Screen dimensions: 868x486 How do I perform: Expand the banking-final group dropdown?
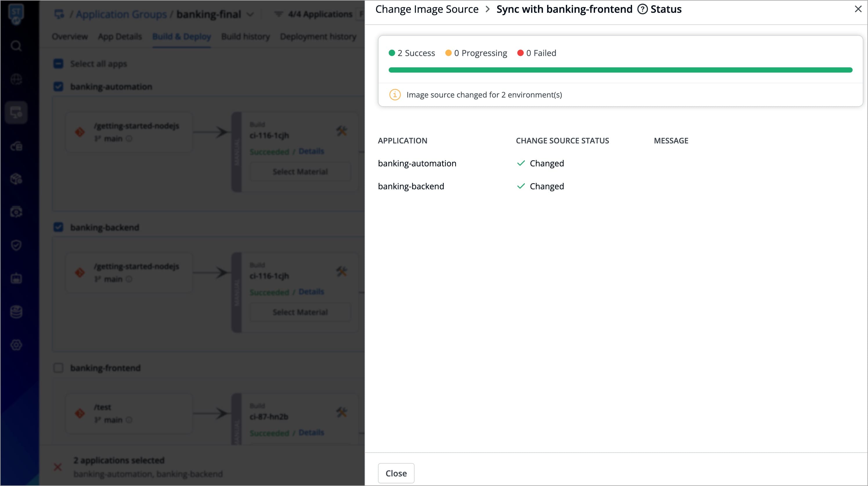[250, 15]
